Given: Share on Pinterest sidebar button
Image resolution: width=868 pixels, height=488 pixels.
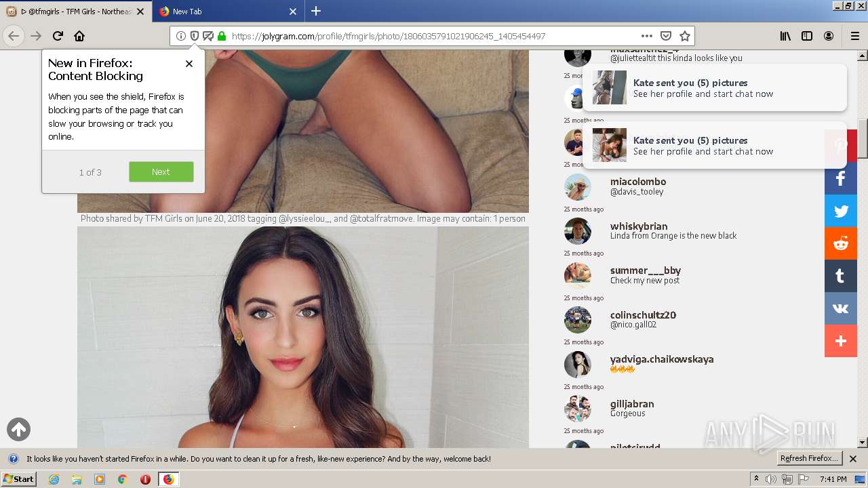Looking at the screenshot, I should (841, 146).
